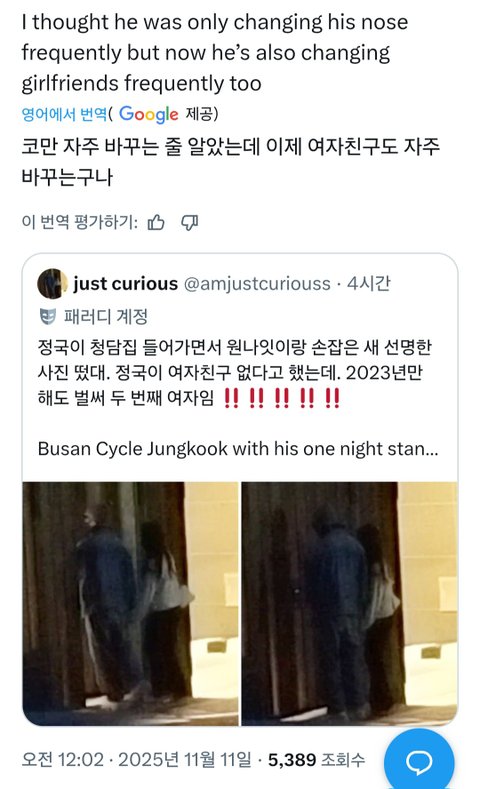Image resolution: width=480 pixels, height=789 pixels.
Task: Open the right quoted photo
Action: tap(349, 603)
